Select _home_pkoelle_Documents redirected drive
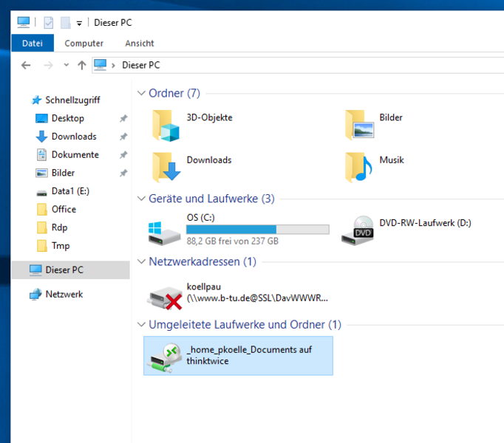Image resolution: width=504 pixels, height=443 pixels. [x=164, y=356]
